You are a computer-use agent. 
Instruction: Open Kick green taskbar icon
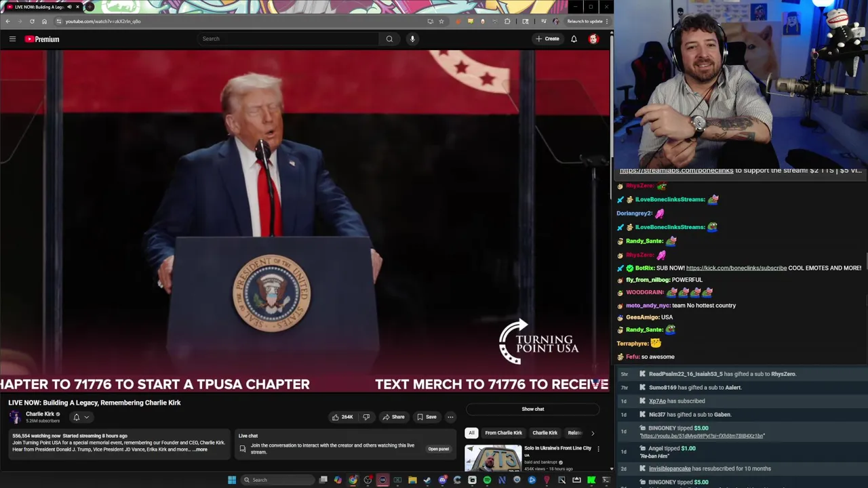(591, 480)
